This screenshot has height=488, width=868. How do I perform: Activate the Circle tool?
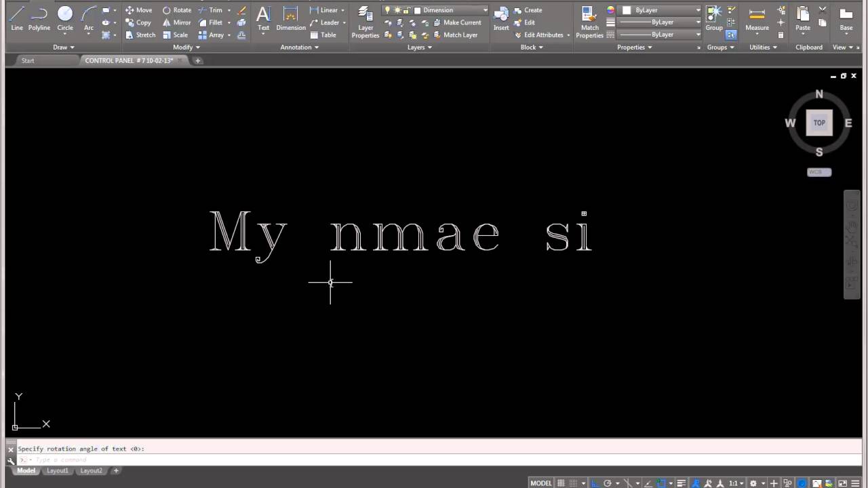click(x=65, y=18)
